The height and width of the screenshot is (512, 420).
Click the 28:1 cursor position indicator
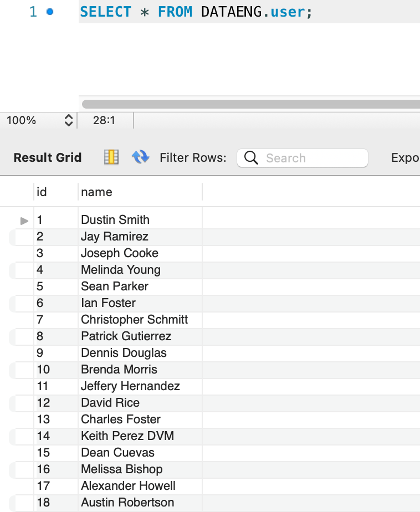[x=104, y=120]
